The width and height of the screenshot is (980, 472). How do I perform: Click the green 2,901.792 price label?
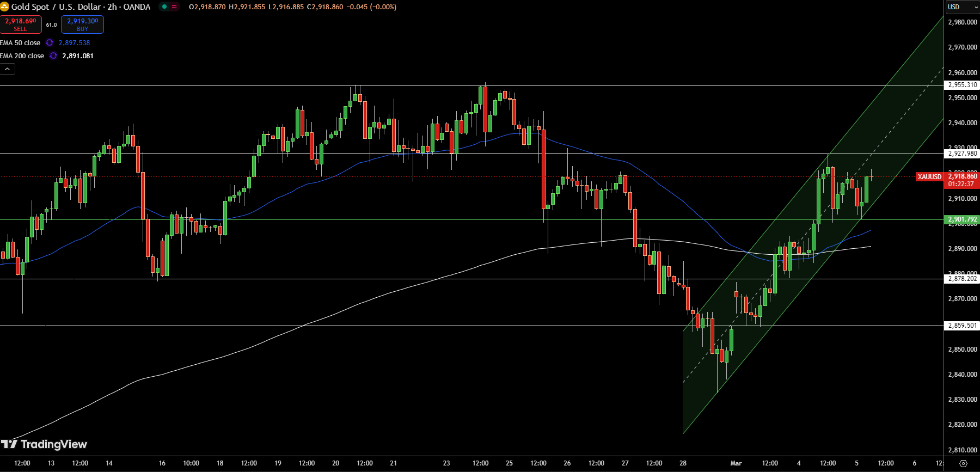962,219
